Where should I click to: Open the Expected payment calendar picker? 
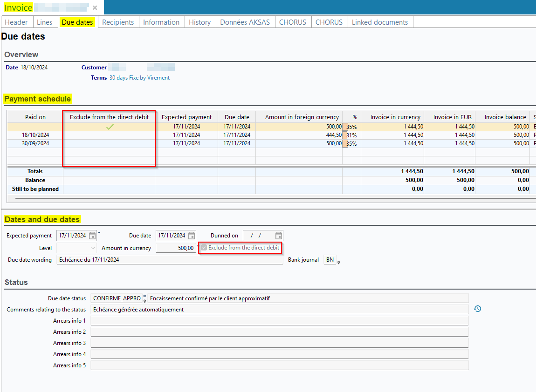92,236
